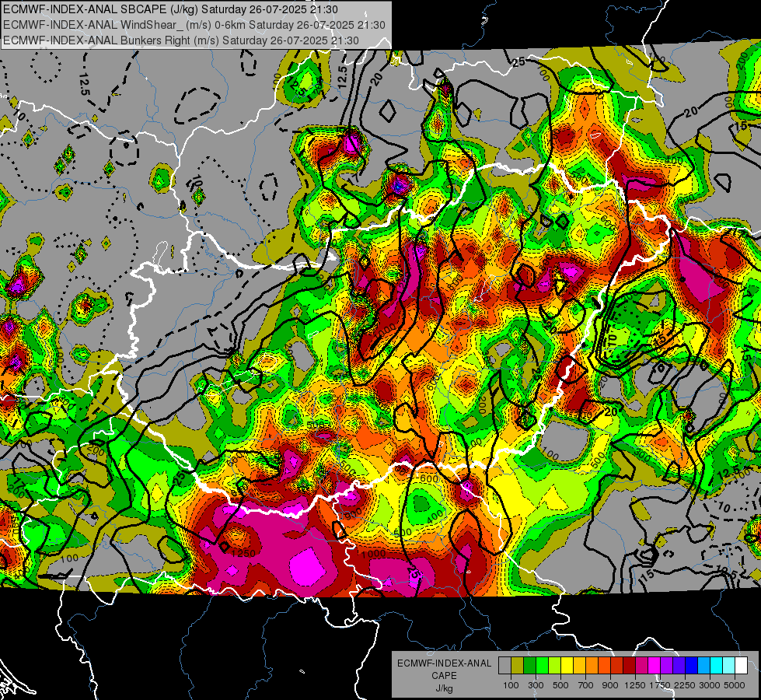Click the amber swatch left of 700 tick
Image resolution: width=761 pixels, height=700 pixels.
[579, 666]
